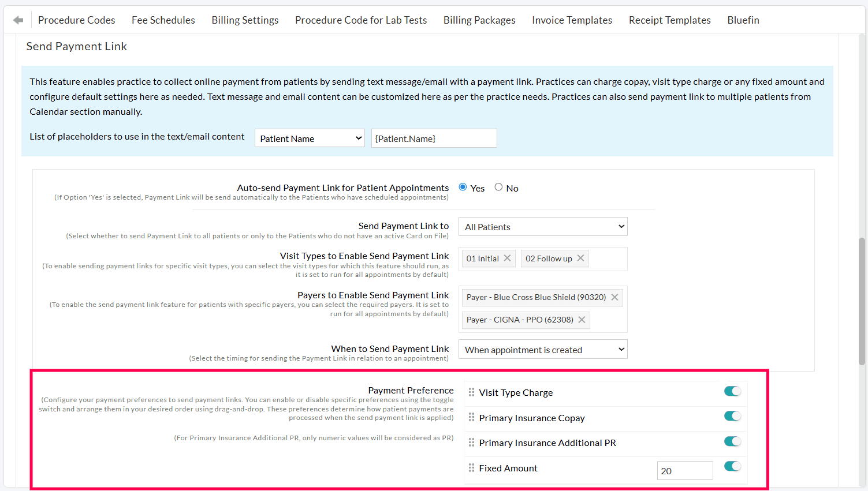Open the 'Send Payment Link to' dropdown
The image size is (868, 491).
(542, 226)
